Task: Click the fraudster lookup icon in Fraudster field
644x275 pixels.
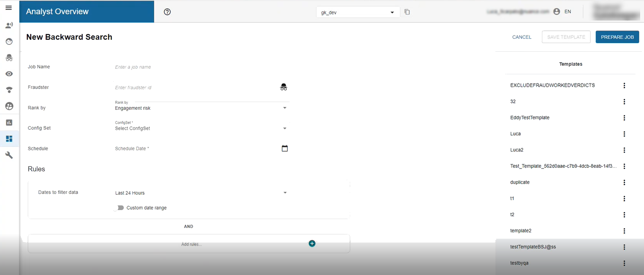Action: point(284,87)
